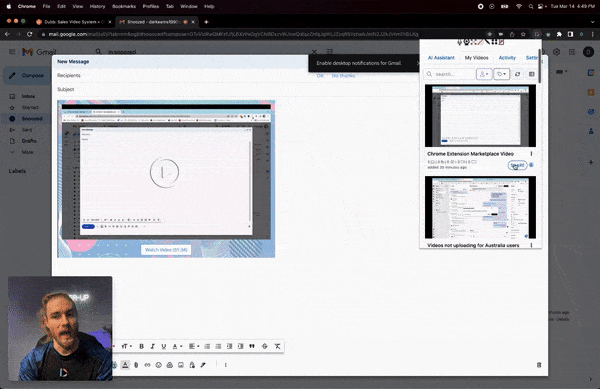Switch to My Videos tab in popup
The image size is (600, 389).
coord(476,58)
